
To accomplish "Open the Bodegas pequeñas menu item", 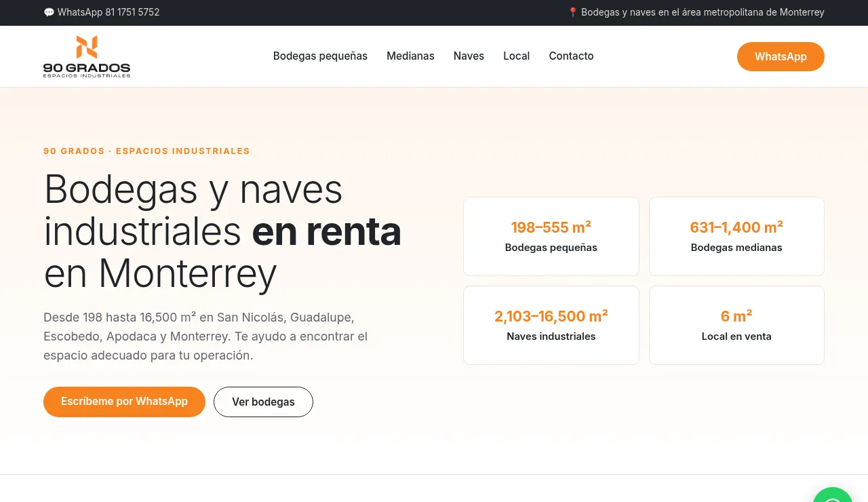I will 320,56.
